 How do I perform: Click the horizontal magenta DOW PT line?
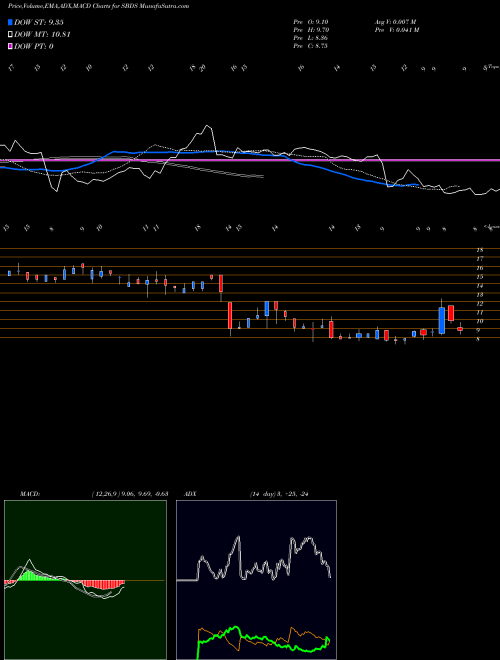click(x=250, y=160)
